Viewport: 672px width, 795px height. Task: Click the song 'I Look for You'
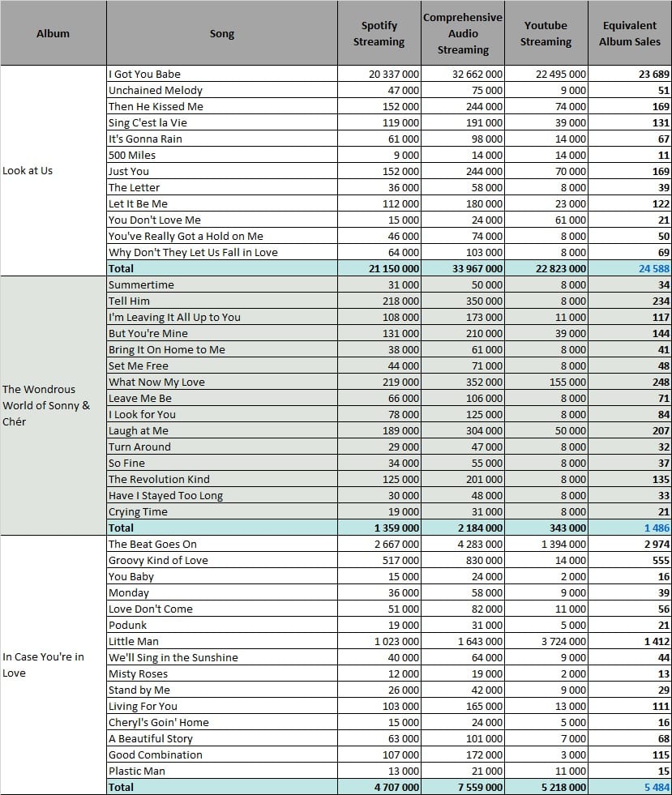(x=142, y=415)
